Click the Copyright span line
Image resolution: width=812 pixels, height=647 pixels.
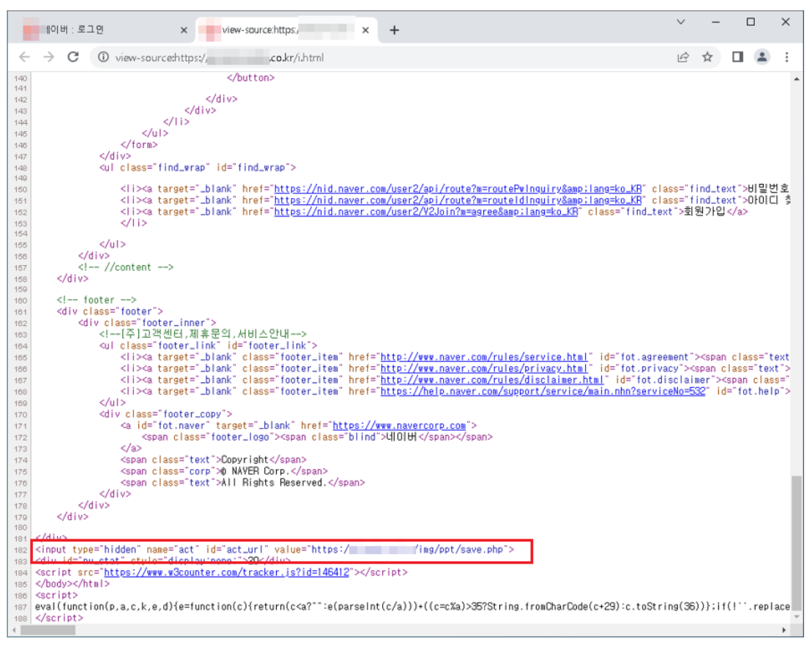click(213, 460)
